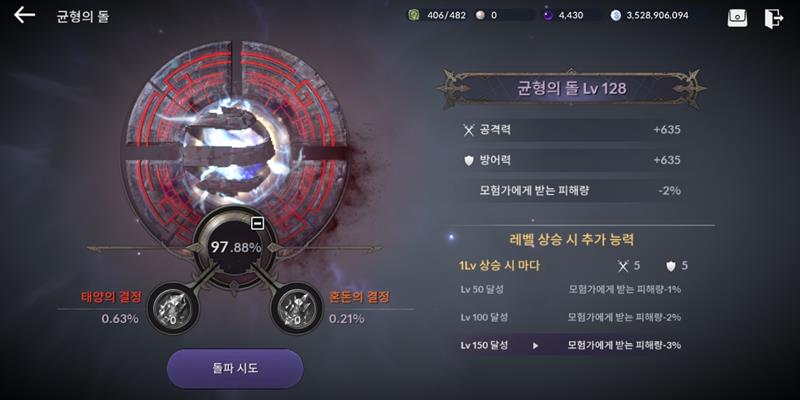Click the 돌파 시도 button

pos(235,368)
